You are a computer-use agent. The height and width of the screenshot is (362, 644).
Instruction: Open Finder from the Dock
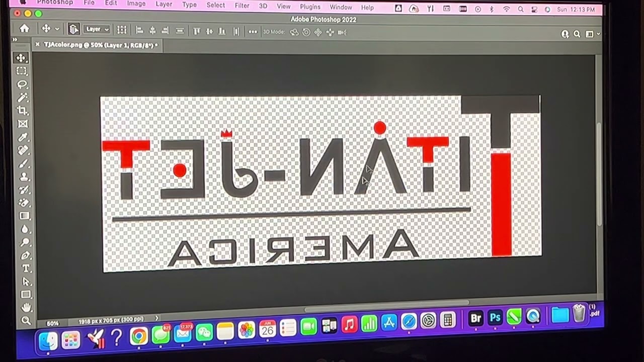(48, 341)
